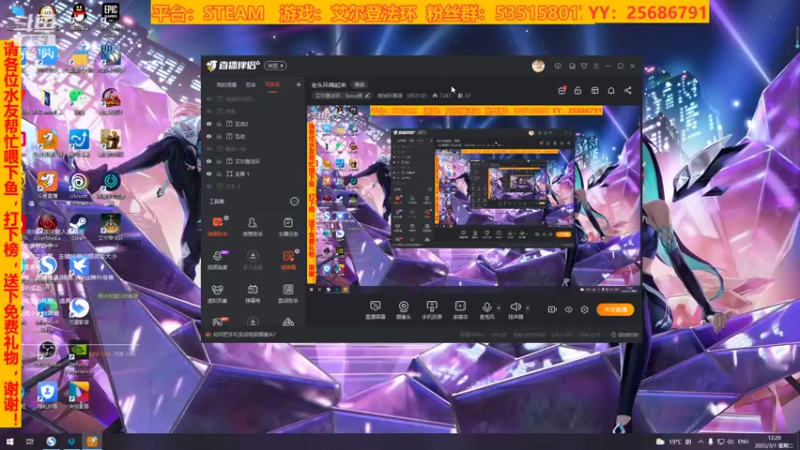Switch to the second scene tab
The height and width of the screenshot is (450, 800).
pos(251,85)
